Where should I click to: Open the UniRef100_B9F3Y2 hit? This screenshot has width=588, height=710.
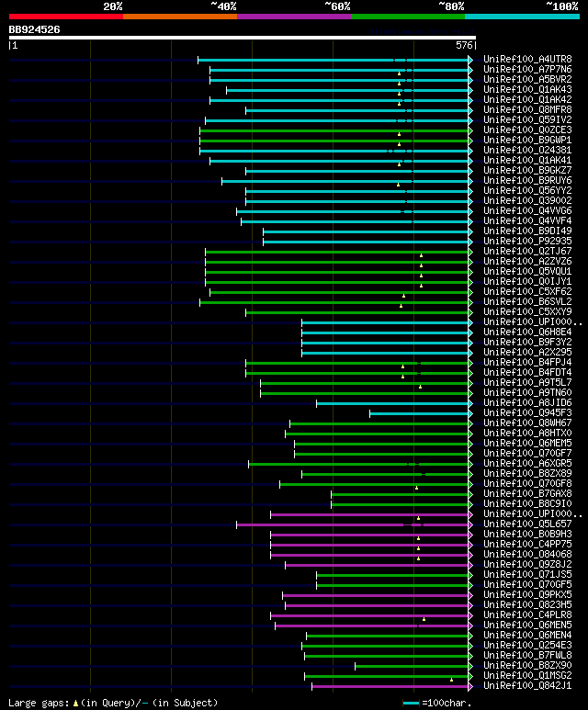coord(527,342)
